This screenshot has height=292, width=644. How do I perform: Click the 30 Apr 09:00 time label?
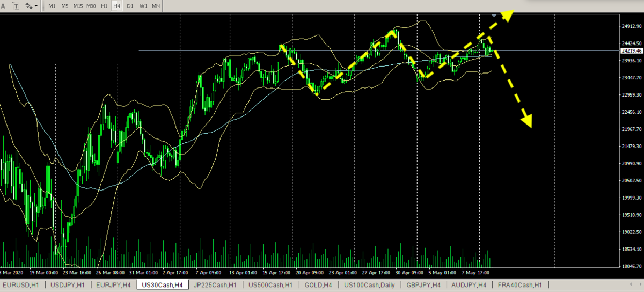point(409,272)
